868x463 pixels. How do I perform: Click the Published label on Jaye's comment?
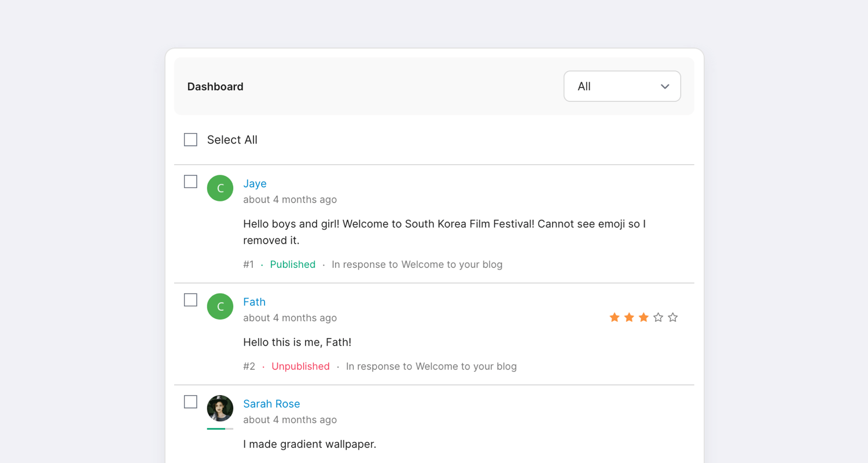coord(292,264)
